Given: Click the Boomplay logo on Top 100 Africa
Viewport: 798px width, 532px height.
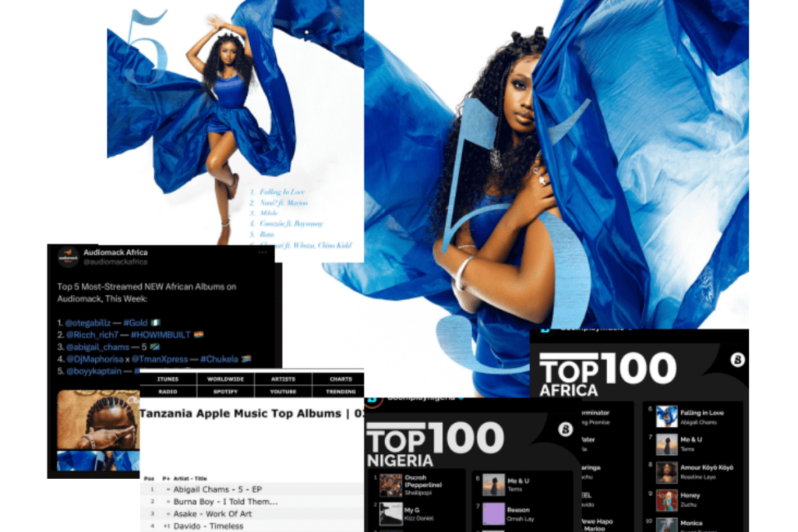Looking at the screenshot, I should (x=738, y=360).
